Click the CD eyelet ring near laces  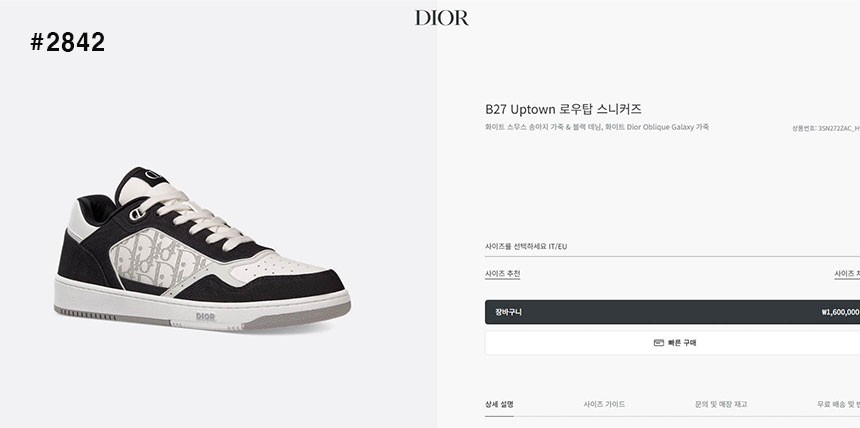[x=138, y=213]
